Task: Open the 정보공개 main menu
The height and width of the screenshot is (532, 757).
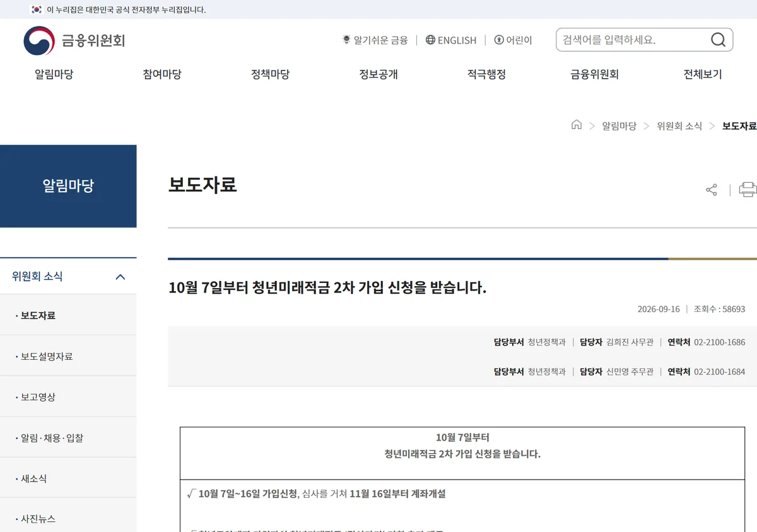Action: (378, 74)
